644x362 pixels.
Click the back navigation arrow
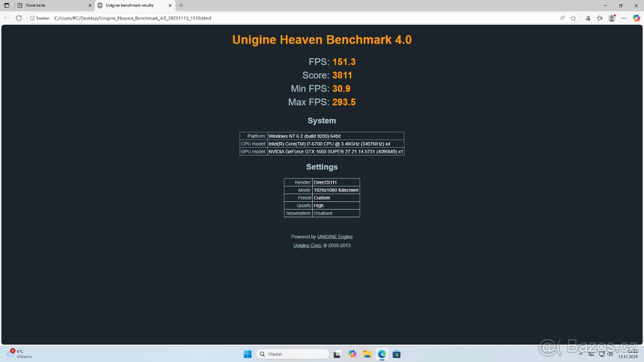tap(6, 18)
